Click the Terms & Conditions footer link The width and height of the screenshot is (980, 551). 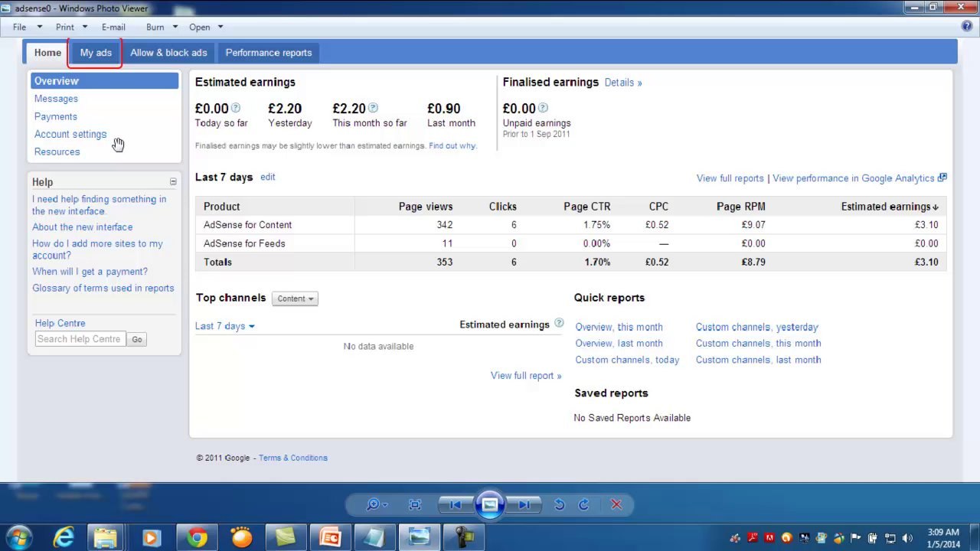click(x=293, y=458)
